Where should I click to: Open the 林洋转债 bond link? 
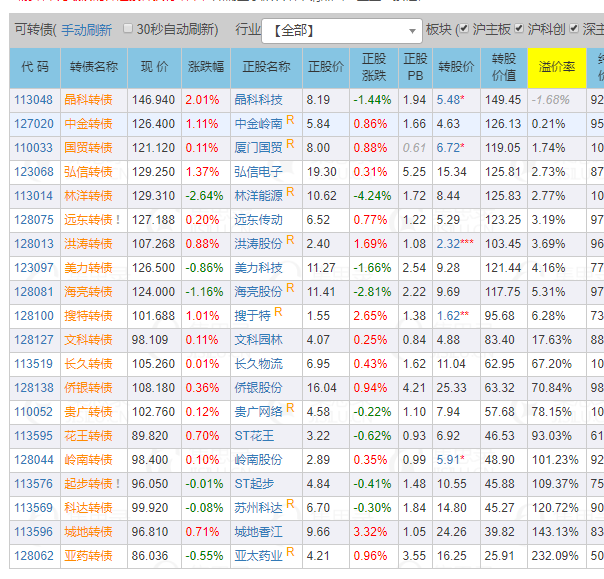click(x=88, y=196)
